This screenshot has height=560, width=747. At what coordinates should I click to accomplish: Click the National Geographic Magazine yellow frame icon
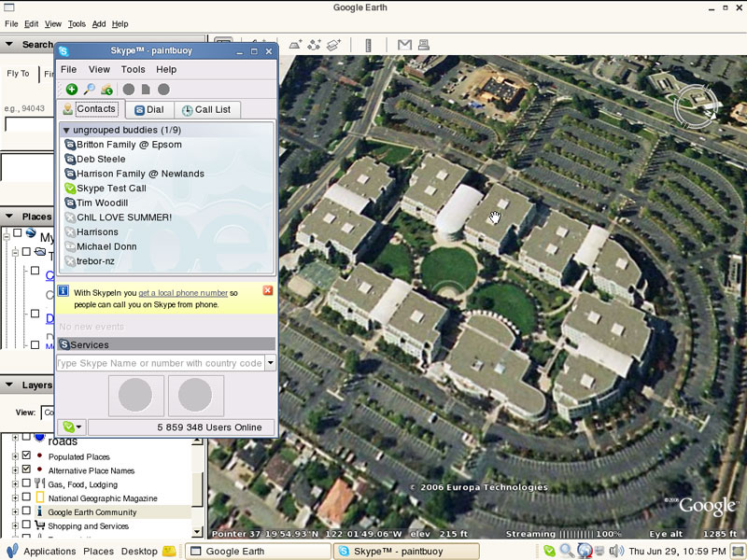(40, 497)
